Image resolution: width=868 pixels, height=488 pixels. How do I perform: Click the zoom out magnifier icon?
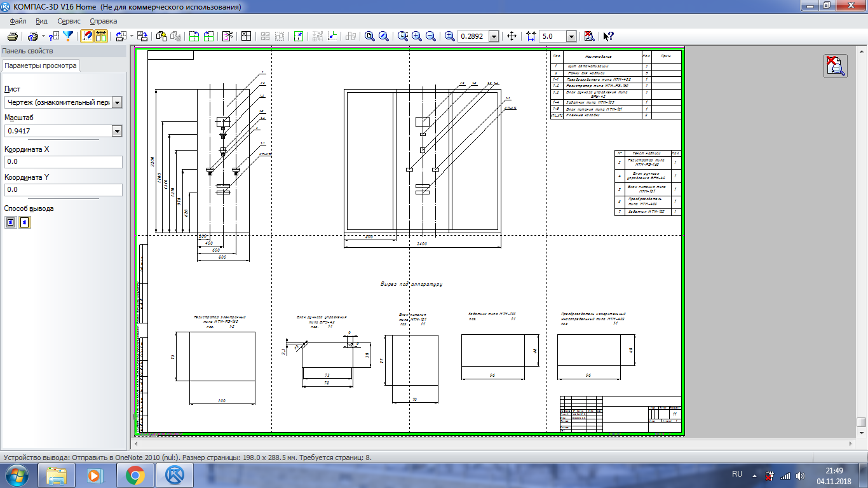point(431,36)
